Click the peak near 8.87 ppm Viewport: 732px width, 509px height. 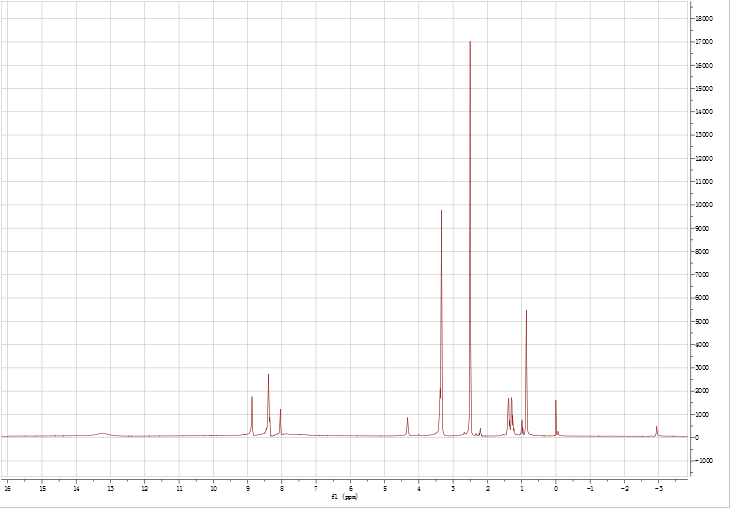pyautogui.click(x=252, y=416)
